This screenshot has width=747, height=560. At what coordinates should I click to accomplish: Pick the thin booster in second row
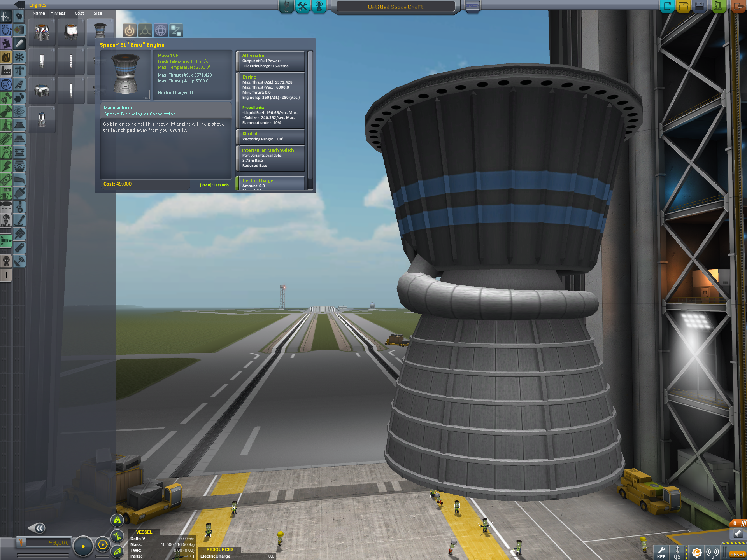click(71, 61)
